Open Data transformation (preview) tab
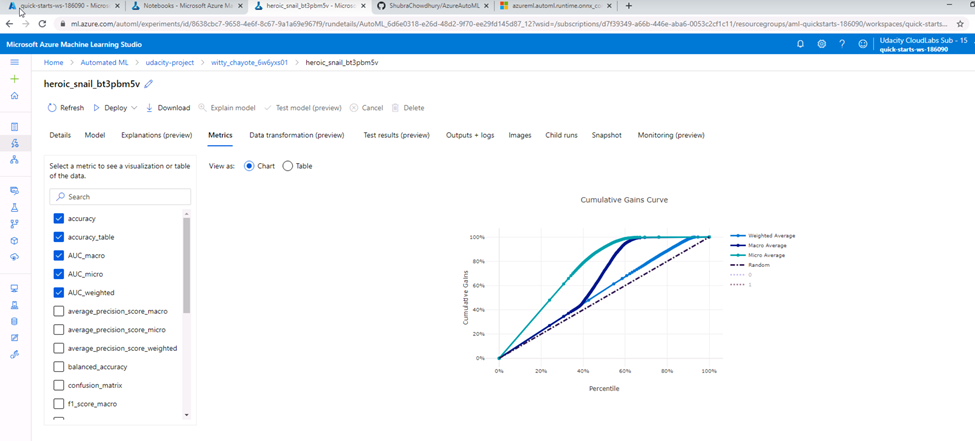 (x=297, y=135)
